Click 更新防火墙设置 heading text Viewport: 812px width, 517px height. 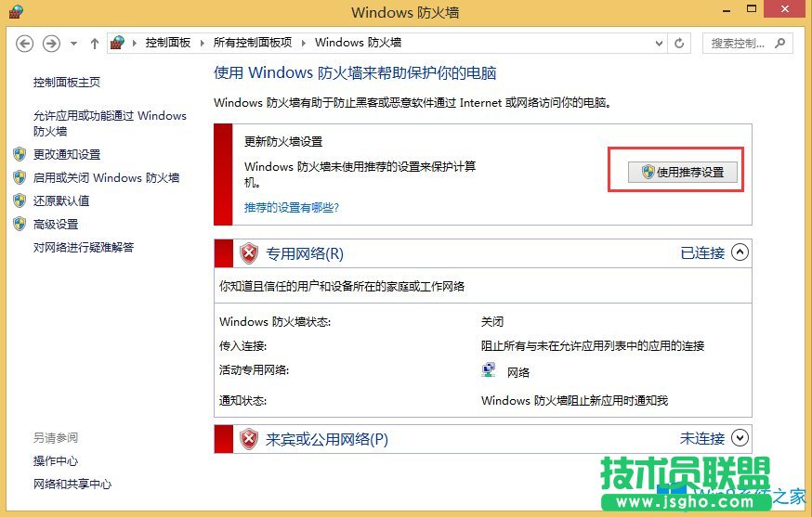(283, 141)
